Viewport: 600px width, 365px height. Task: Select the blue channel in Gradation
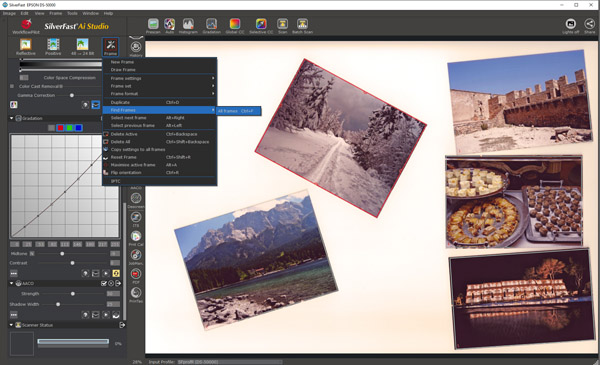point(78,128)
